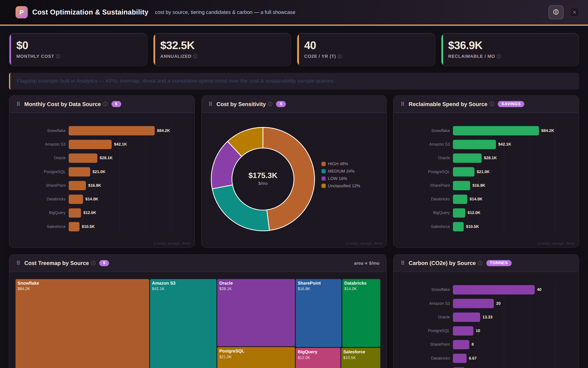Click Amazon S3 bar in Monthly Cost chart

tap(90, 144)
